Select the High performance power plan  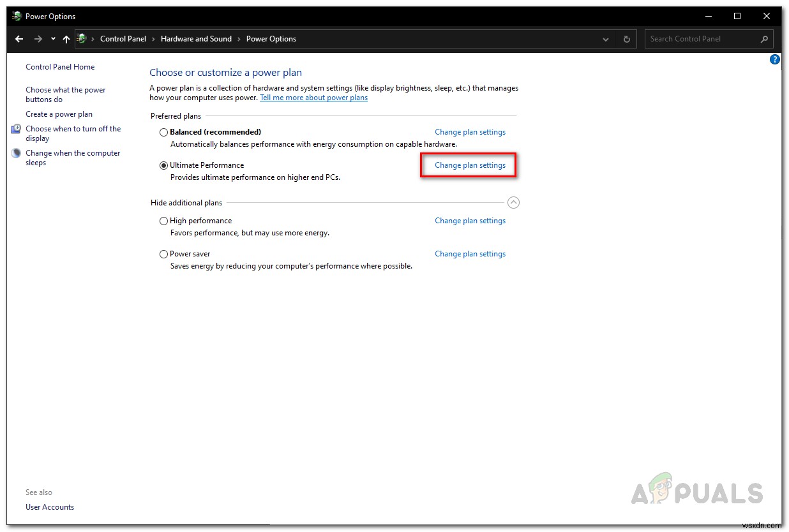[163, 221]
